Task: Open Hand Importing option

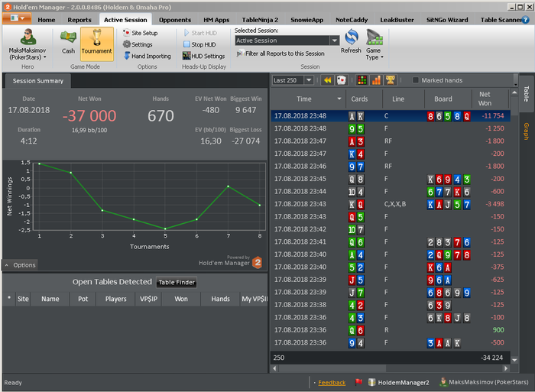Action: 147,56
